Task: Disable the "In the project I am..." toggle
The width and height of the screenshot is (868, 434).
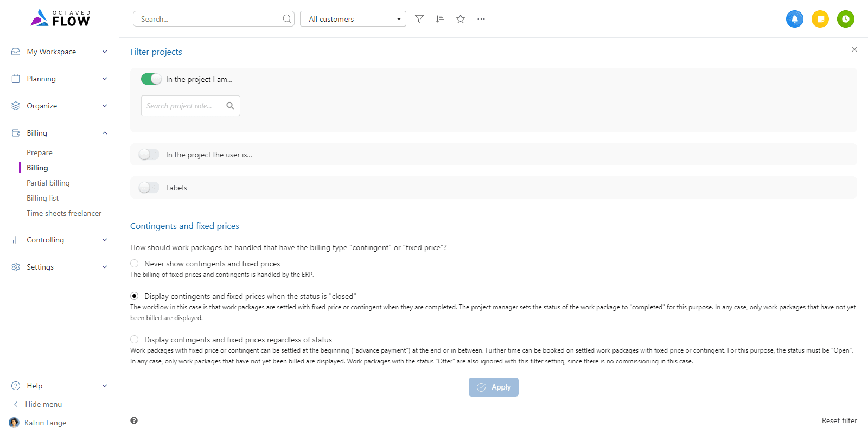Action: [151, 79]
